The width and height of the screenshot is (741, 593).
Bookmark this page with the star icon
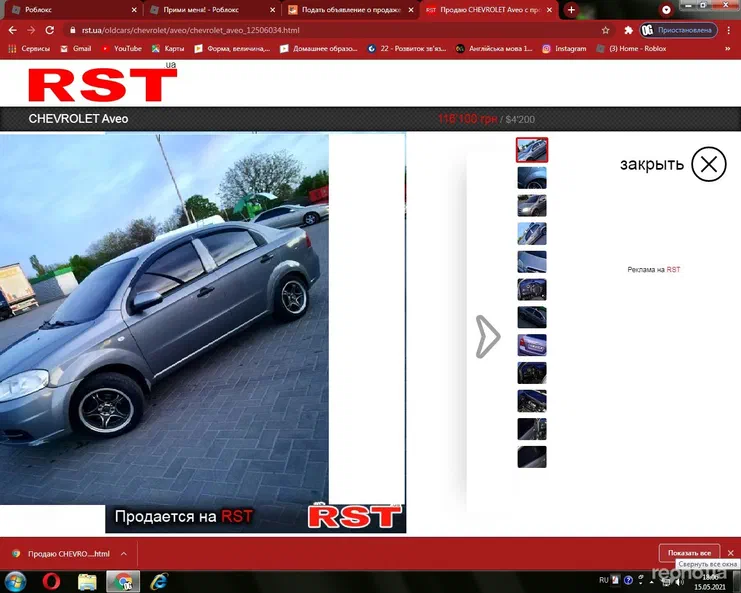click(605, 30)
